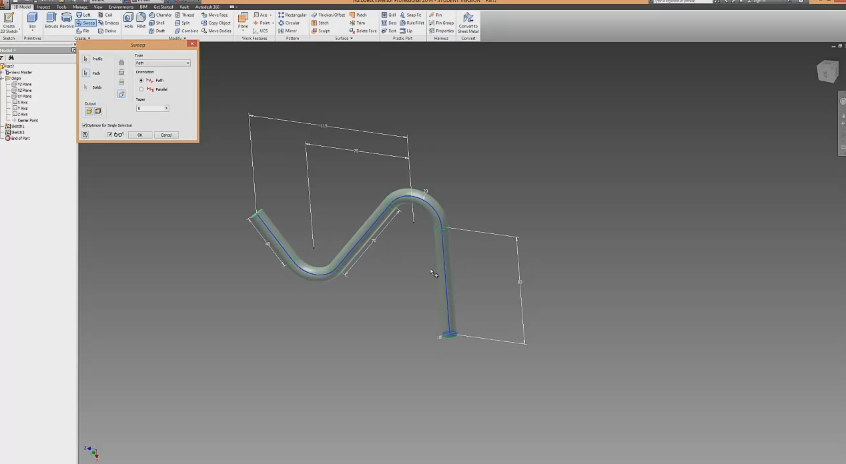846x464 pixels.
Task: Toggle the preview checkbox beside glasses icon
Action: coord(110,135)
